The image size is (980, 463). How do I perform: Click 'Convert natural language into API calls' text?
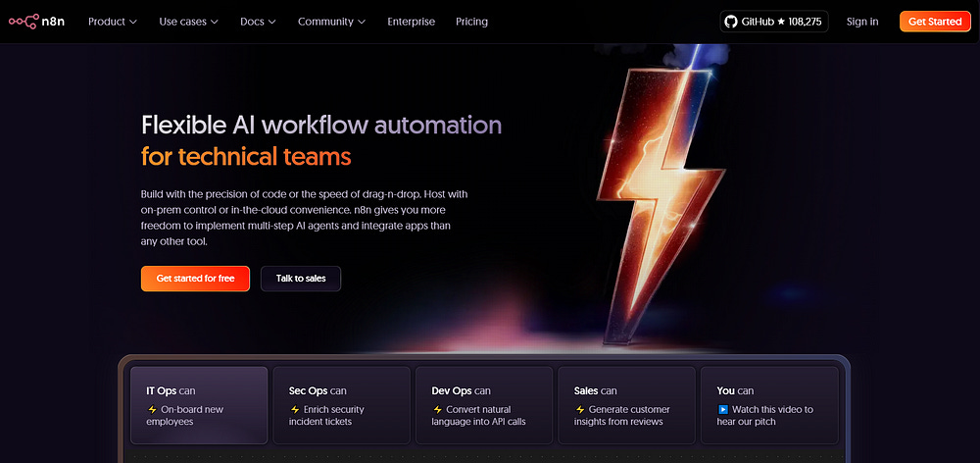(x=478, y=416)
